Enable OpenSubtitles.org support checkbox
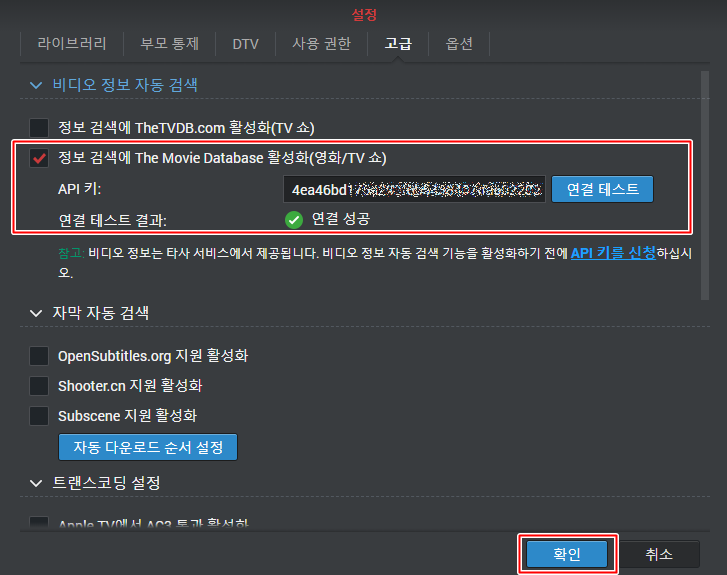 39,356
